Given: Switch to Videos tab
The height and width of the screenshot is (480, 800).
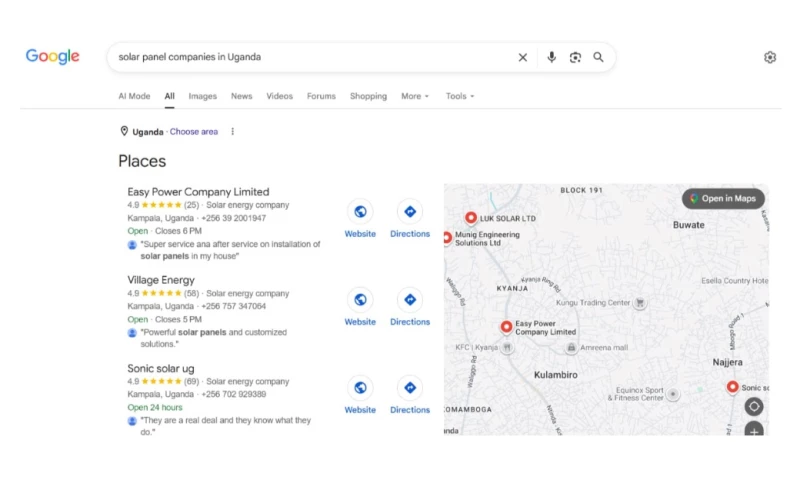Looking at the screenshot, I should 280,96.
